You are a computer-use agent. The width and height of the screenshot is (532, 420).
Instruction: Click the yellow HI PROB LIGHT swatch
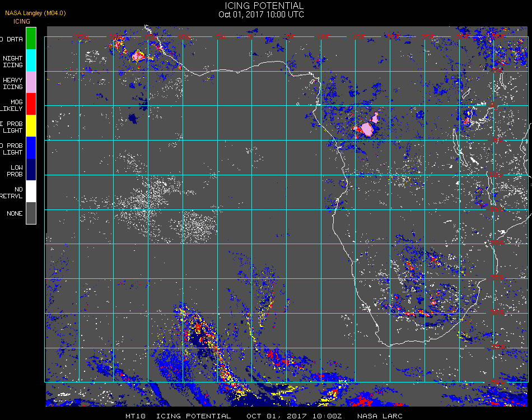[31, 125]
